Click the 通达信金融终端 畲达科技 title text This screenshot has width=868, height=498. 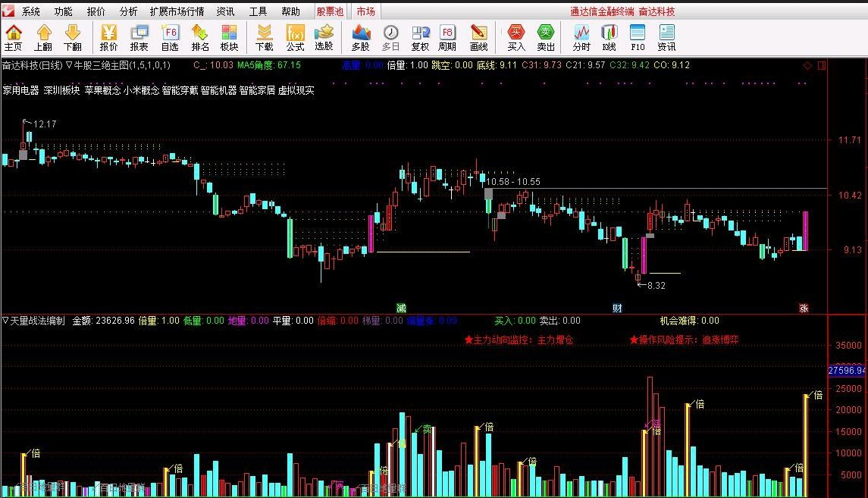pyautogui.click(x=623, y=11)
